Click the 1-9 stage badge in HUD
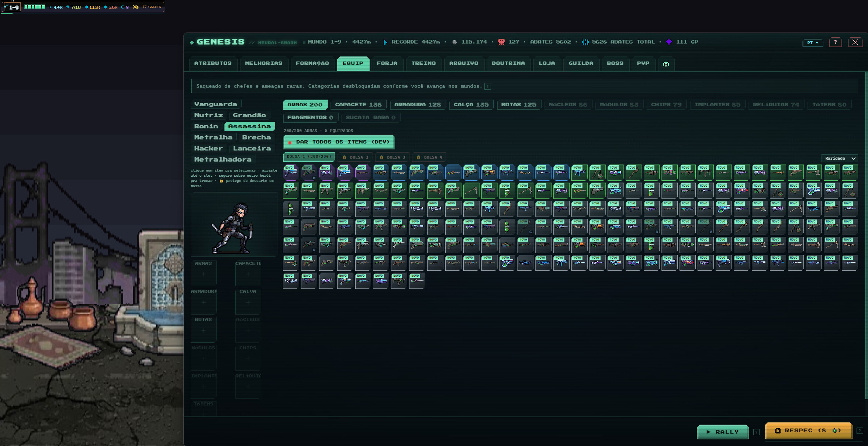Image resolution: width=868 pixels, height=446 pixels. [12, 7]
